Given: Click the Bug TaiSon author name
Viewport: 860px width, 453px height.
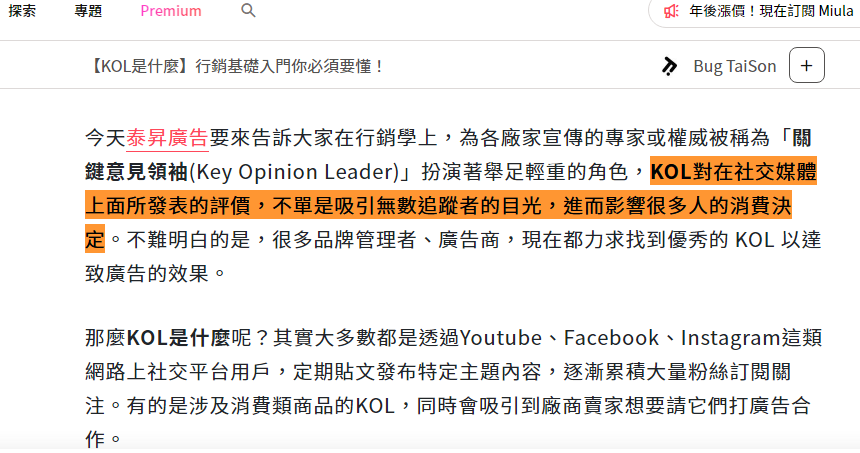Looking at the screenshot, I should [735, 66].
